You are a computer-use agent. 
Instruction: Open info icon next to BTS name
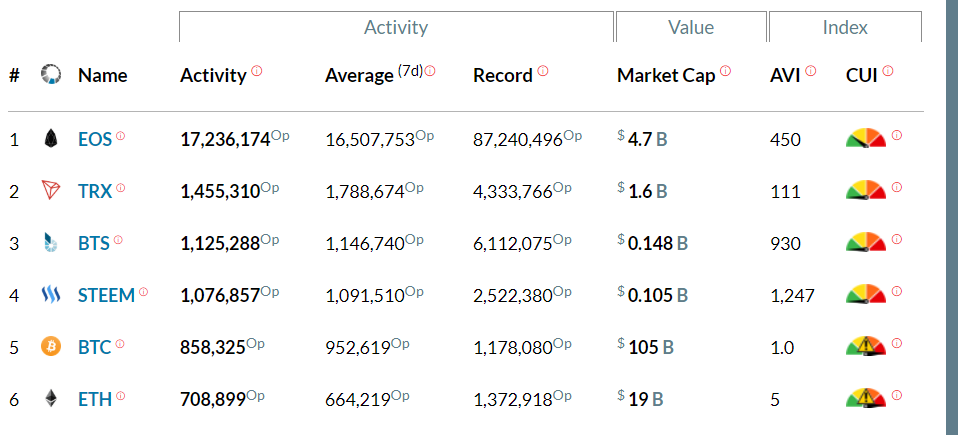pos(118,239)
